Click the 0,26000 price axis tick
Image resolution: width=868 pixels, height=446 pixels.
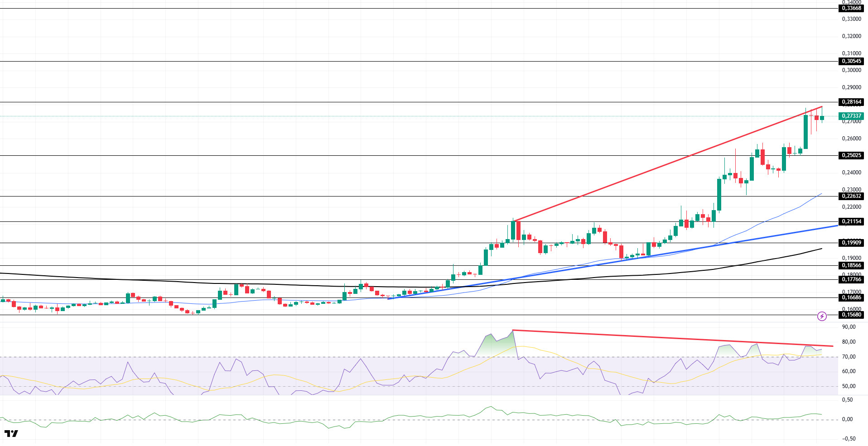coord(851,139)
